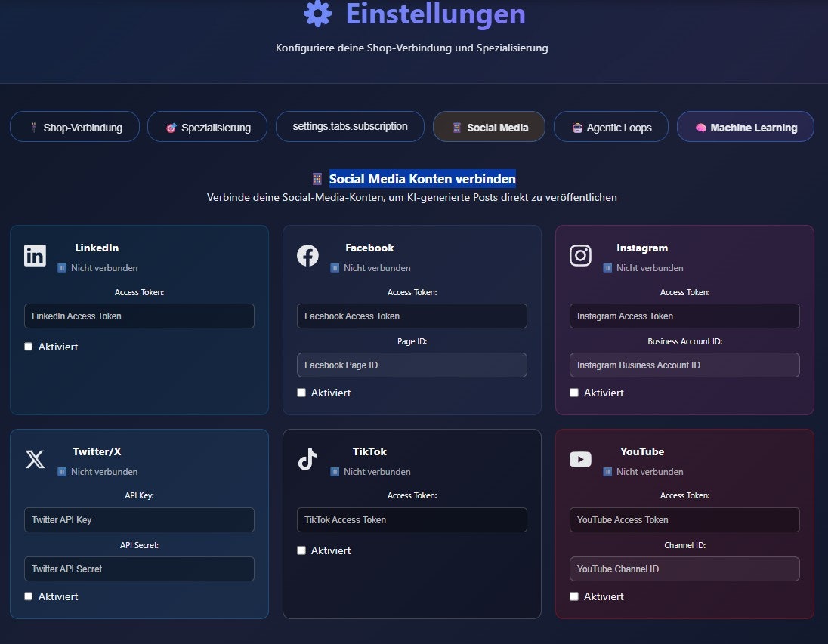
Task: Click the Channel ID: label
Action: coord(685,545)
